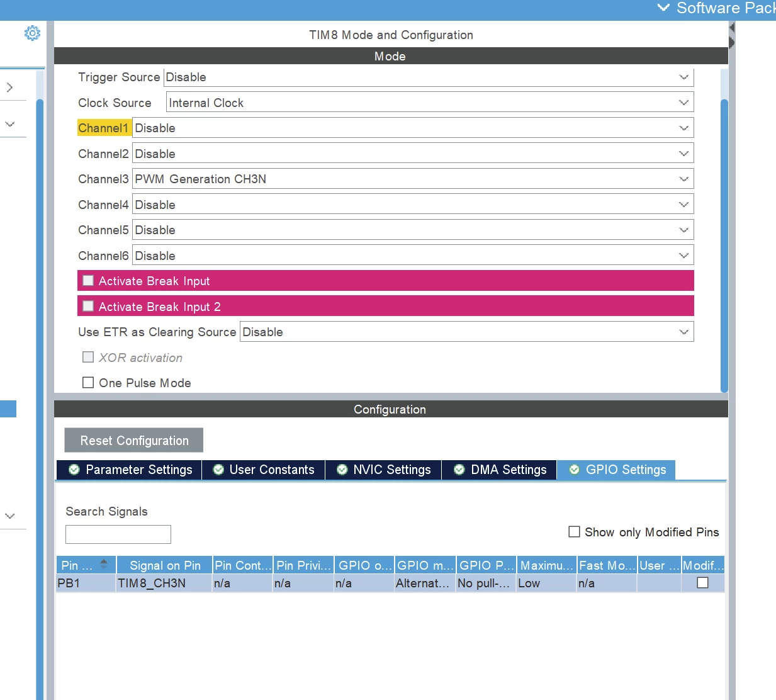Open the Channel4 dropdown
This screenshot has height=700, width=776.
tap(413, 205)
